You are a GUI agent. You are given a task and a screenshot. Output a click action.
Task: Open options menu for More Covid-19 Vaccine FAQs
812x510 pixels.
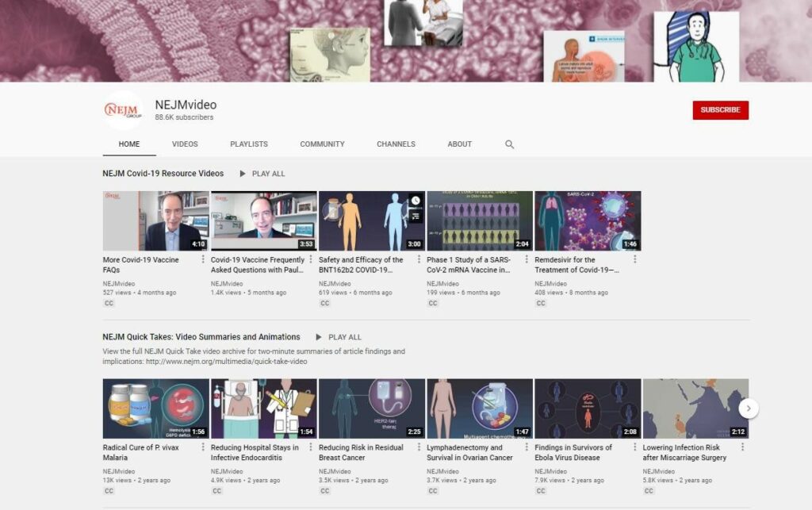203,259
